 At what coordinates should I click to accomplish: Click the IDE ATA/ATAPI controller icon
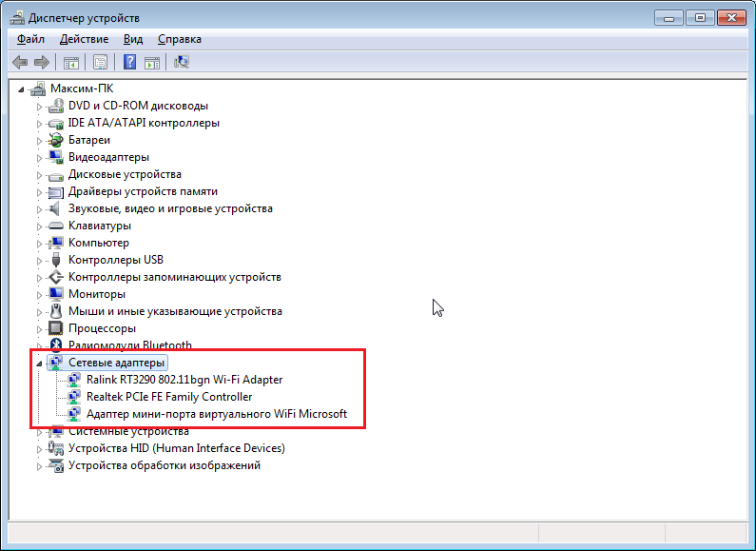coord(56,123)
